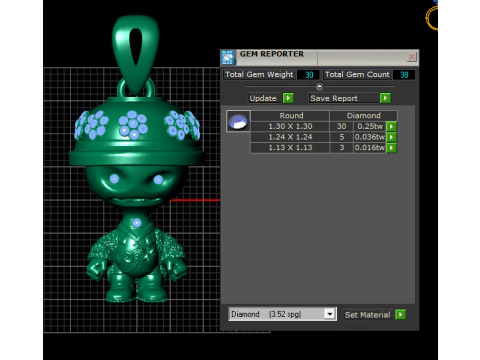This screenshot has width=480, height=360.
Task: Click the Total Gem Count label
Action: [x=357, y=74]
